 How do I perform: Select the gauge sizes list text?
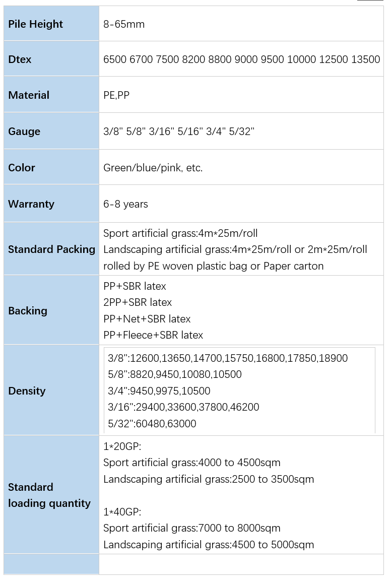point(179,132)
